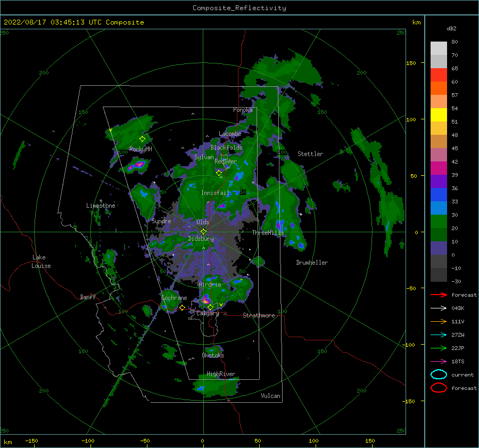Click the Banff label
This screenshot has height=448, width=479.
coord(88,297)
